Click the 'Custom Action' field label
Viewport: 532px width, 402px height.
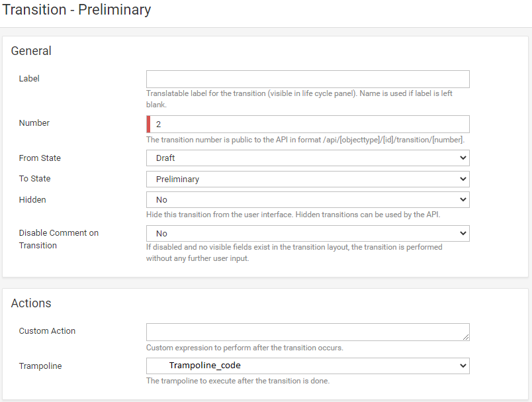[47, 331]
